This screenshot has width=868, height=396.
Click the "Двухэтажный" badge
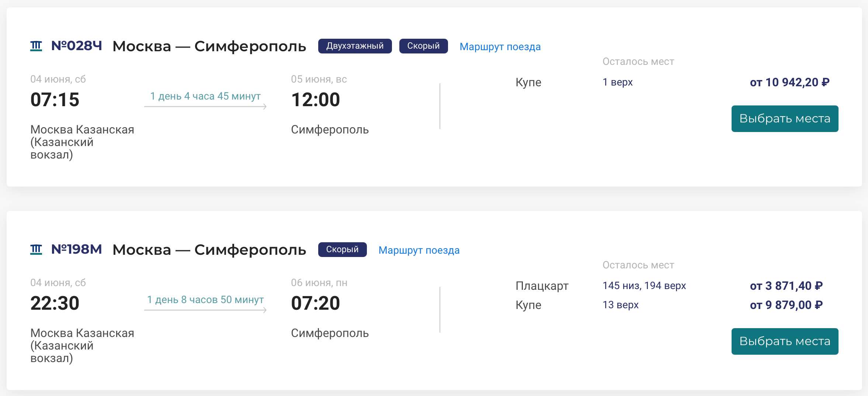(355, 46)
